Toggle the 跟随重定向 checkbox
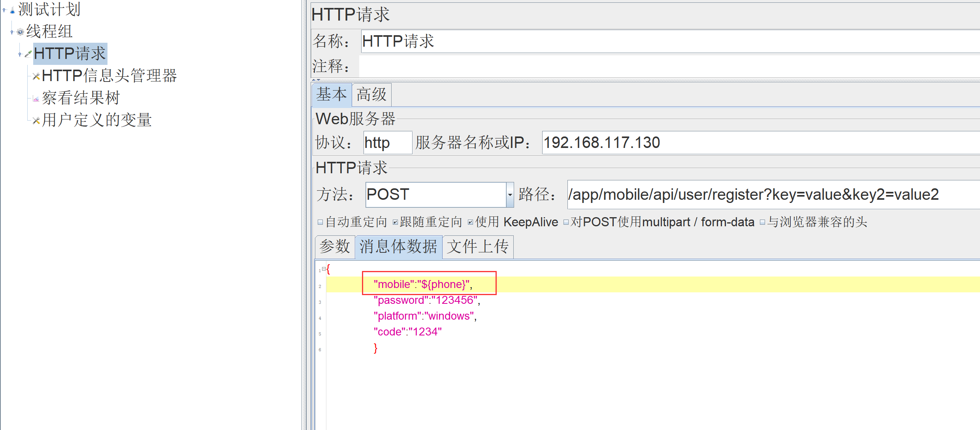Screen dimensions: 980x430 tap(395, 222)
